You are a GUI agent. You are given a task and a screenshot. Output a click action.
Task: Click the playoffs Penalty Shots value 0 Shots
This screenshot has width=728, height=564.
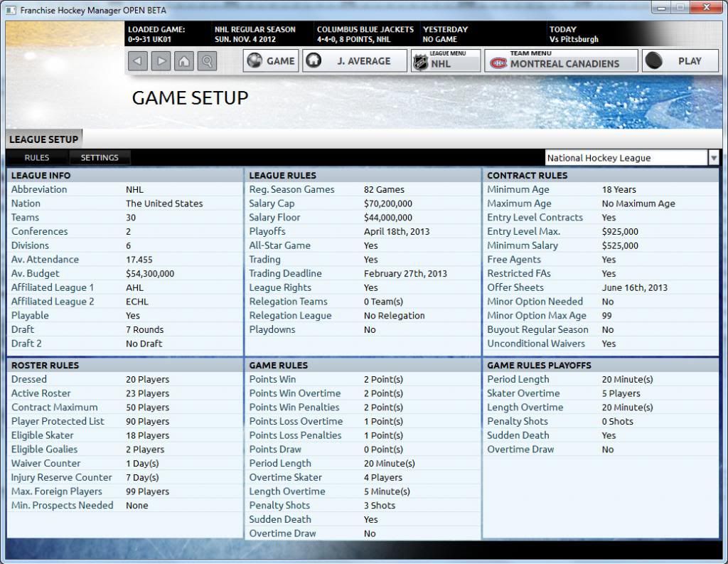pyautogui.click(x=618, y=421)
